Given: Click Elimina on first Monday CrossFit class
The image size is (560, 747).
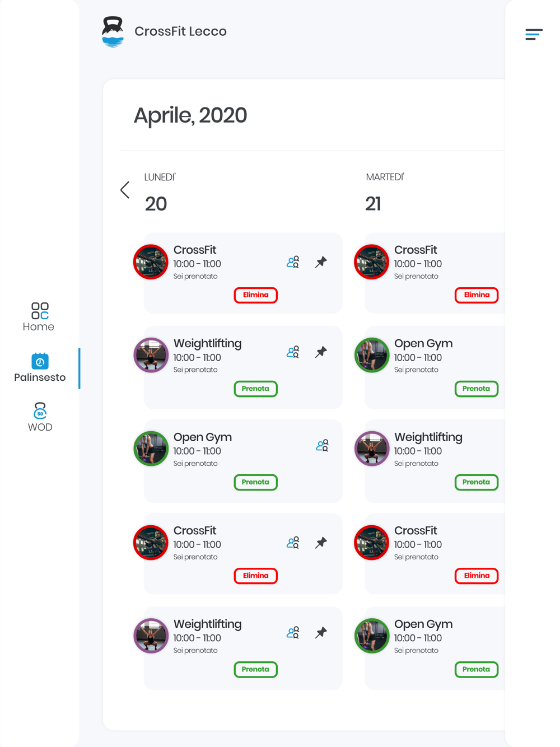Looking at the screenshot, I should tap(255, 295).
